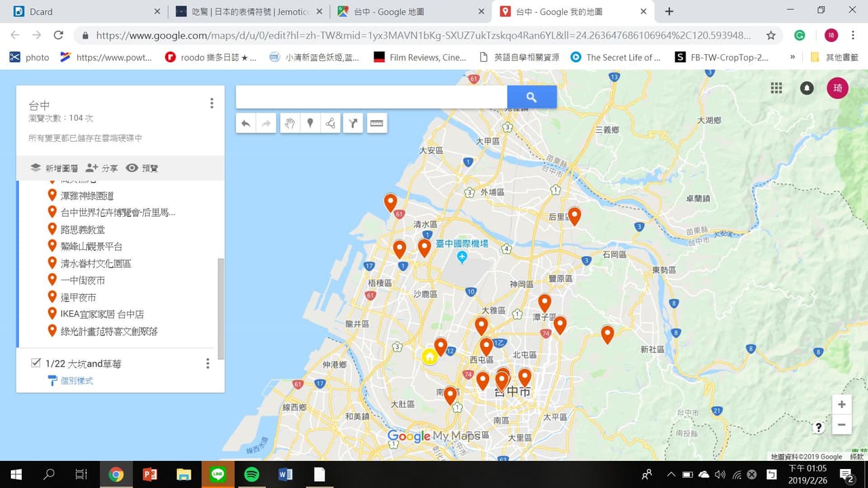Zoom out the map with minus button
The height and width of the screenshot is (488, 868).
[x=842, y=425]
